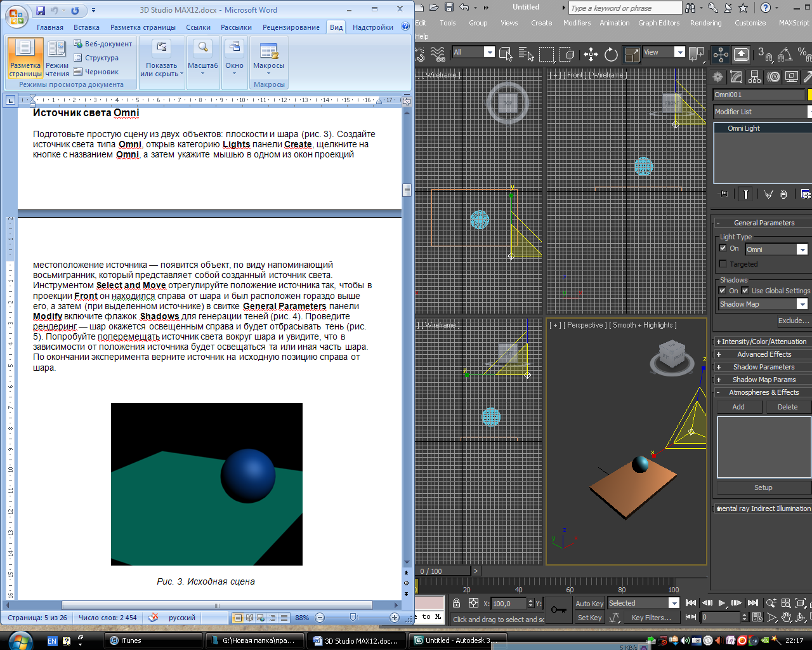This screenshot has height=650, width=812.
Task: Click the Setup button
Action: coord(763,487)
